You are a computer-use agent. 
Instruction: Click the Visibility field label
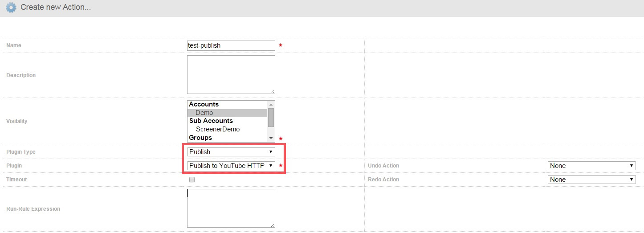coord(17,121)
